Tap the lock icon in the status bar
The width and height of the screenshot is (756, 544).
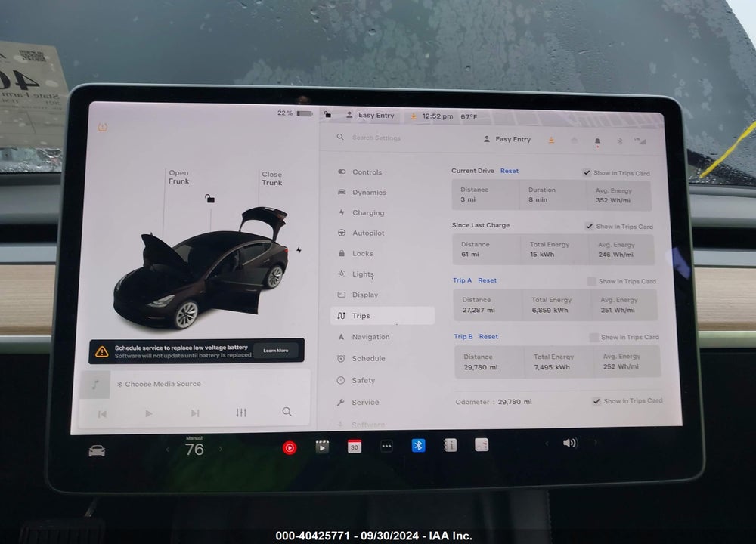point(328,114)
